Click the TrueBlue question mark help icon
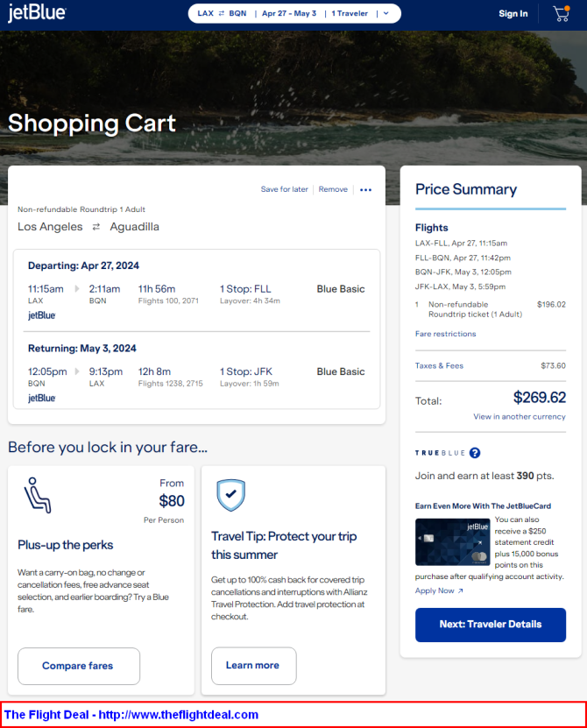 (475, 453)
